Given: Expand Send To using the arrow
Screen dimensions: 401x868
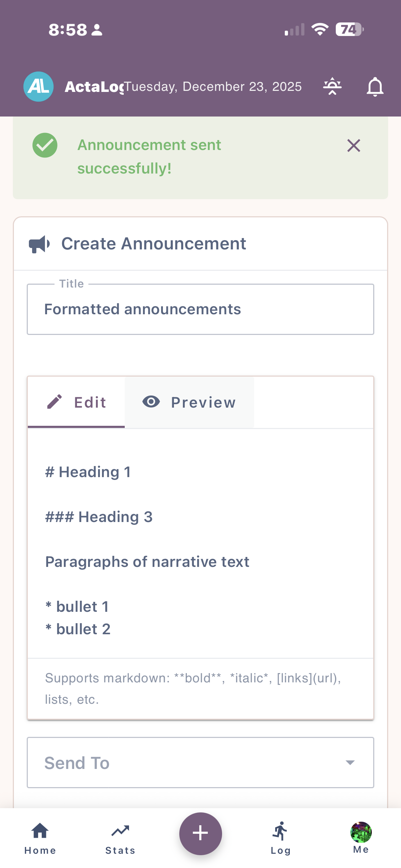Looking at the screenshot, I should pos(350,763).
